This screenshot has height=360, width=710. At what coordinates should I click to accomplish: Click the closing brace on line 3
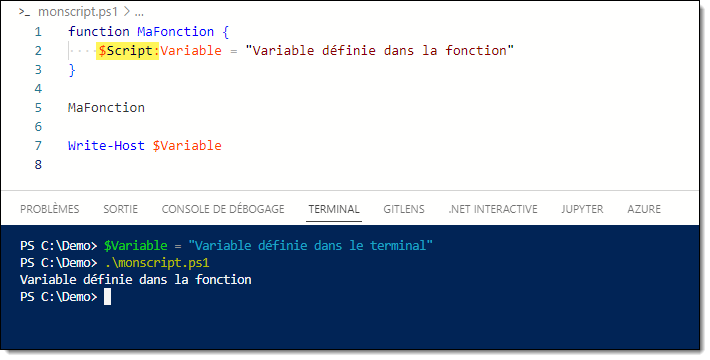click(72, 70)
